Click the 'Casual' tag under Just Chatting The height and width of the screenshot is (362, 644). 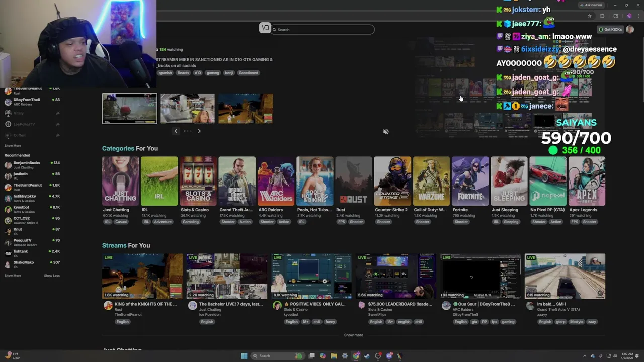pyautogui.click(x=121, y=222)
